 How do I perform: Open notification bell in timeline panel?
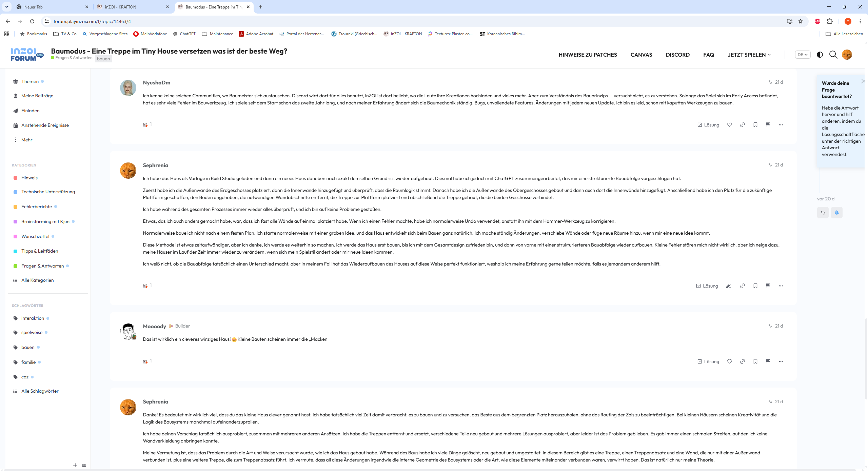[x=837, y=213]
